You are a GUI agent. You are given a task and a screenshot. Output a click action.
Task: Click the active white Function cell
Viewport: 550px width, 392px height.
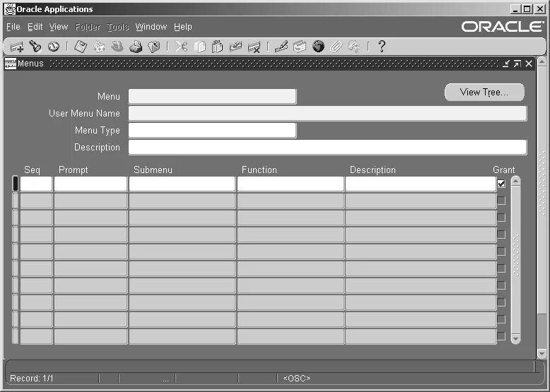(291, 184)
